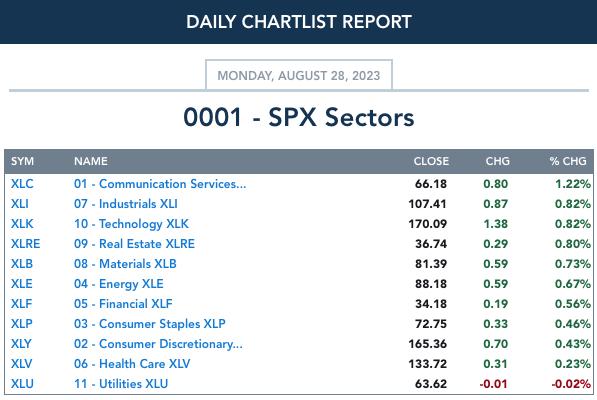The image size is (597, 400).
Task: Click the XLE ticker symbol
Action: pyautogui.click(x=22, y=284)
